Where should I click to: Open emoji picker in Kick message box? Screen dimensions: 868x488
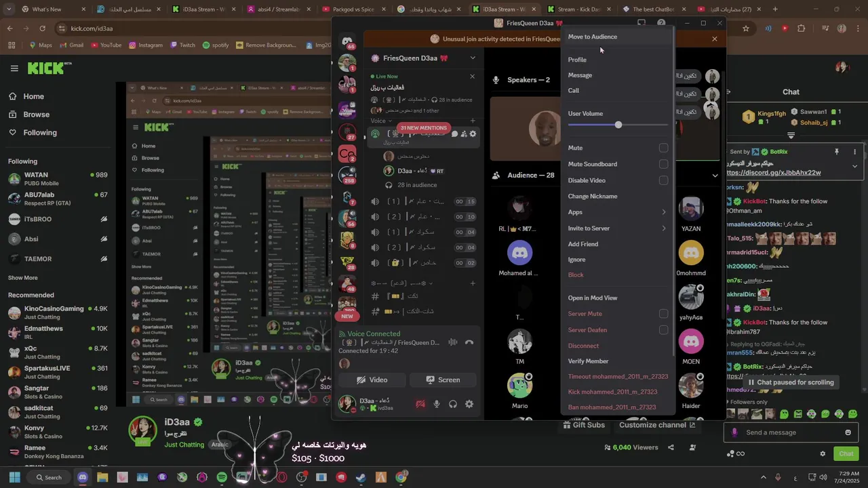tap(848, 432)
